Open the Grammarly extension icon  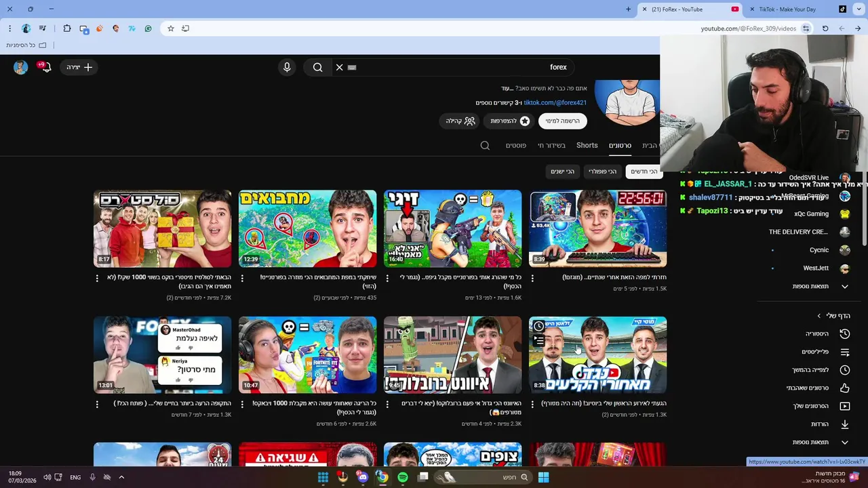148,28
